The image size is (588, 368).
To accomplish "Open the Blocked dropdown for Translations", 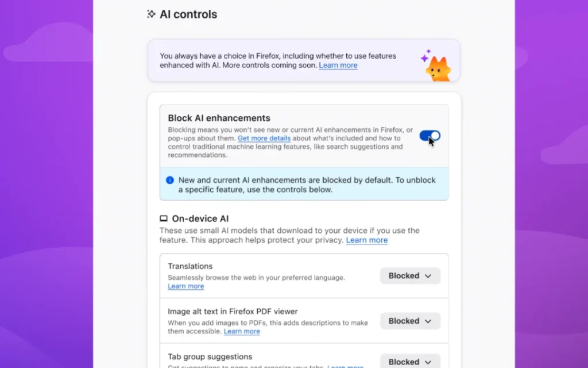I will pos(409,275).
